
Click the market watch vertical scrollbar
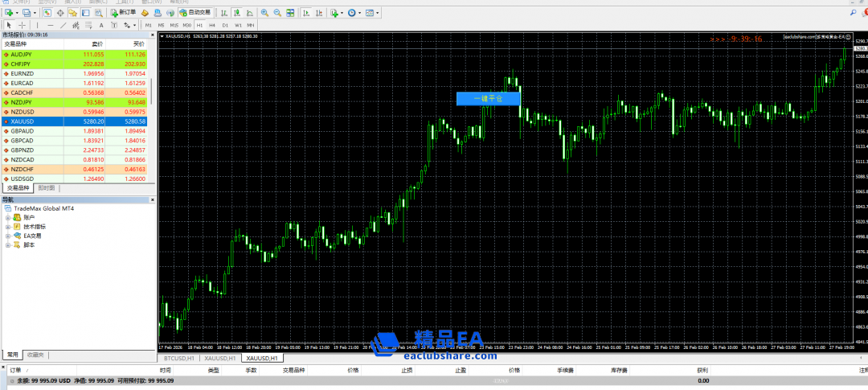pyautogui.click(x=152, y=96)
